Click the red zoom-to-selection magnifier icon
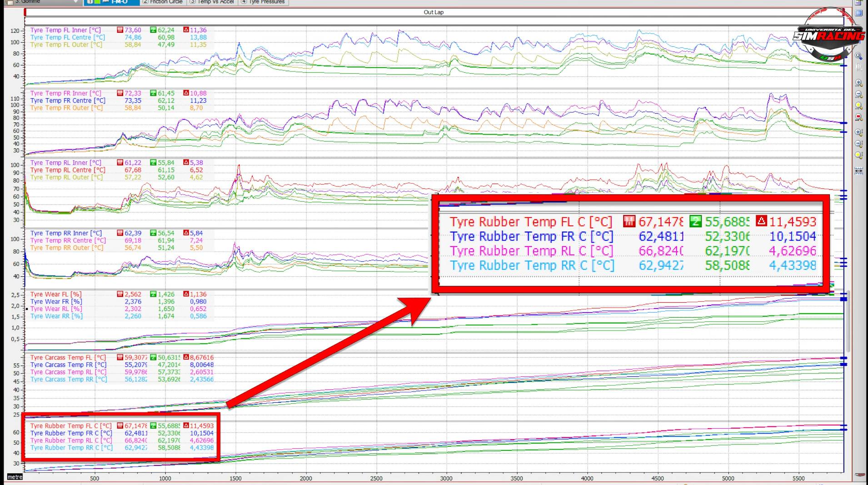This screenshot has width=868, height=485. click(x=858, y=117)
